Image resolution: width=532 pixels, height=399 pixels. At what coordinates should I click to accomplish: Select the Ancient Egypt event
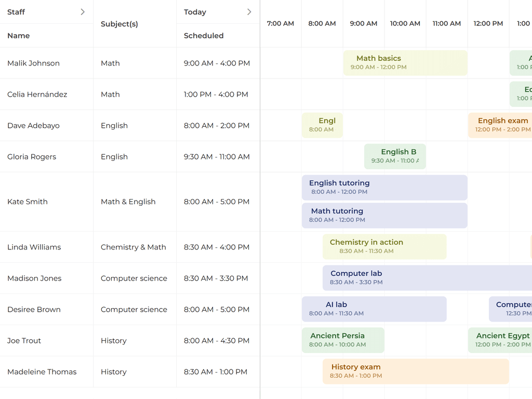[500, 340]
